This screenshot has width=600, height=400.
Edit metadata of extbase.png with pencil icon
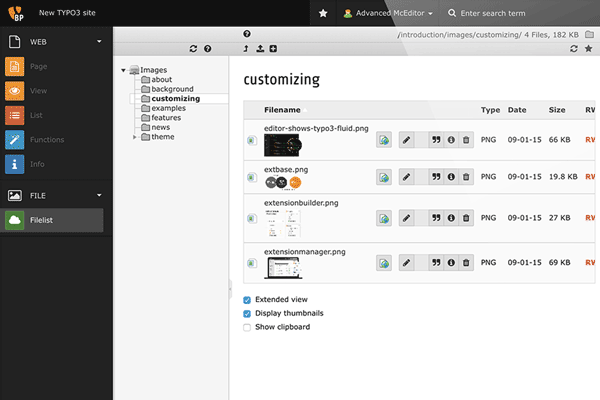[406, 177]
